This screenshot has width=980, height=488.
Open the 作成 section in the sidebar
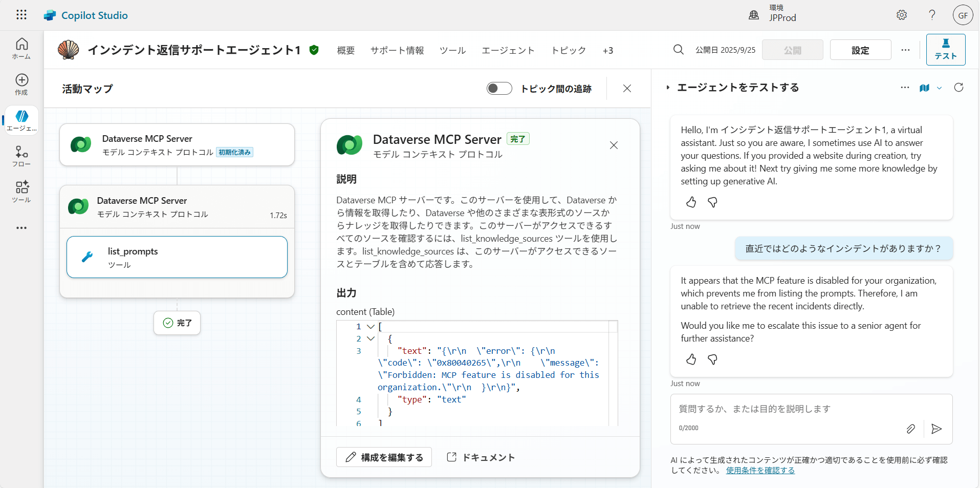(21, 83)
